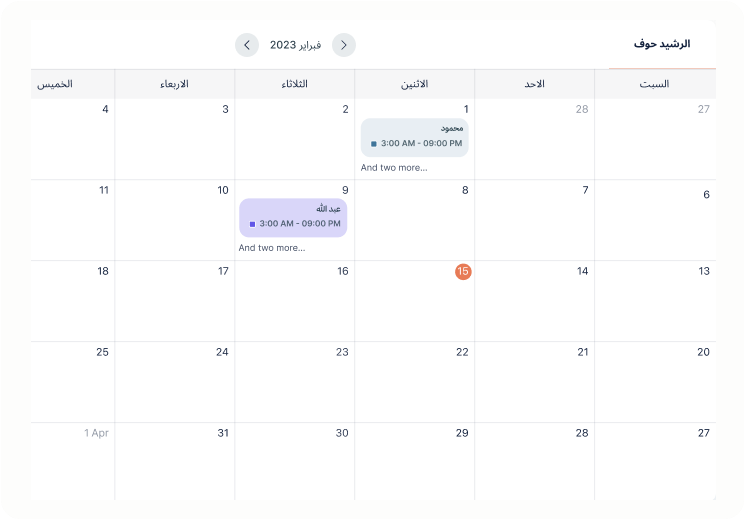745x520 pixels.
Task: Select day 6 cell
Action: 655,220
